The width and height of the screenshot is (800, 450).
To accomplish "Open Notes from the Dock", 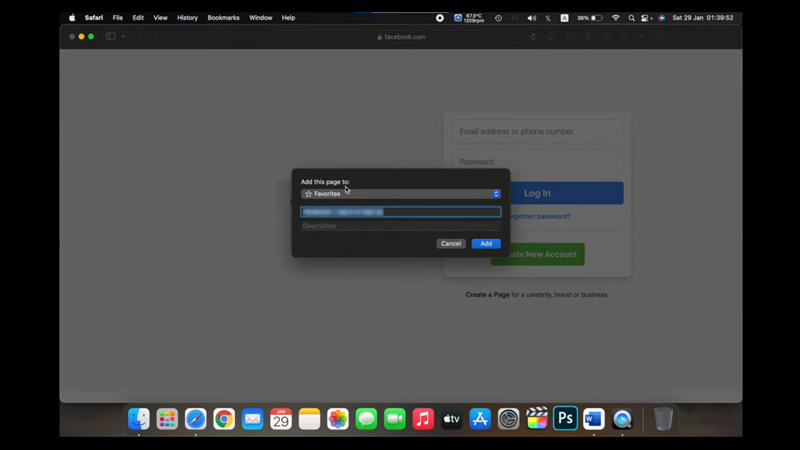I will (x=309, y=419).
